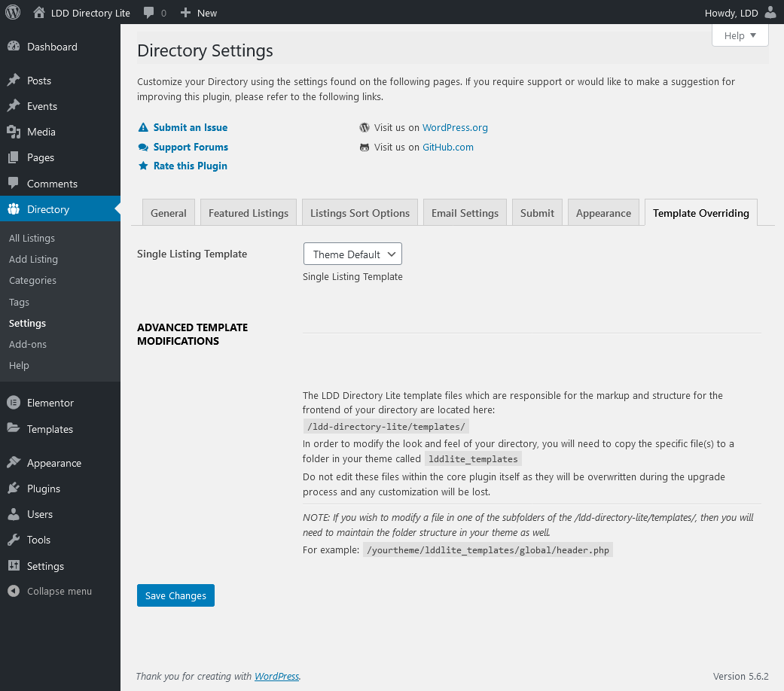The image size is (784, 691).
Task: Click the Save Changes button
Action: tap(175, 595)
